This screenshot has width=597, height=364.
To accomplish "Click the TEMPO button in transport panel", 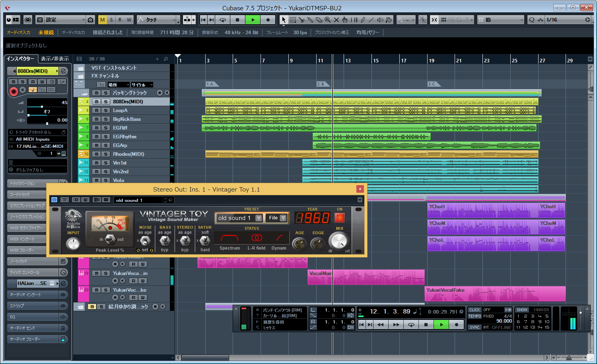I will [474, 316].
